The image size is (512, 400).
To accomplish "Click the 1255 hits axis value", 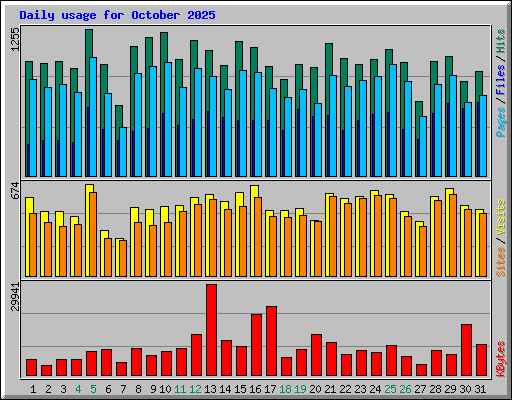I will pos(15,39).
